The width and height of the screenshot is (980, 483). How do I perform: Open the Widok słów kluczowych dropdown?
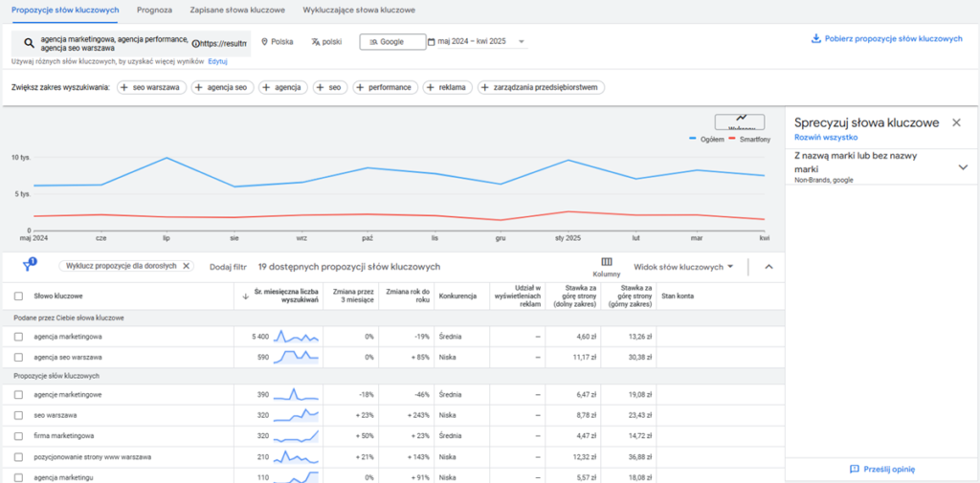pos(683,267)
